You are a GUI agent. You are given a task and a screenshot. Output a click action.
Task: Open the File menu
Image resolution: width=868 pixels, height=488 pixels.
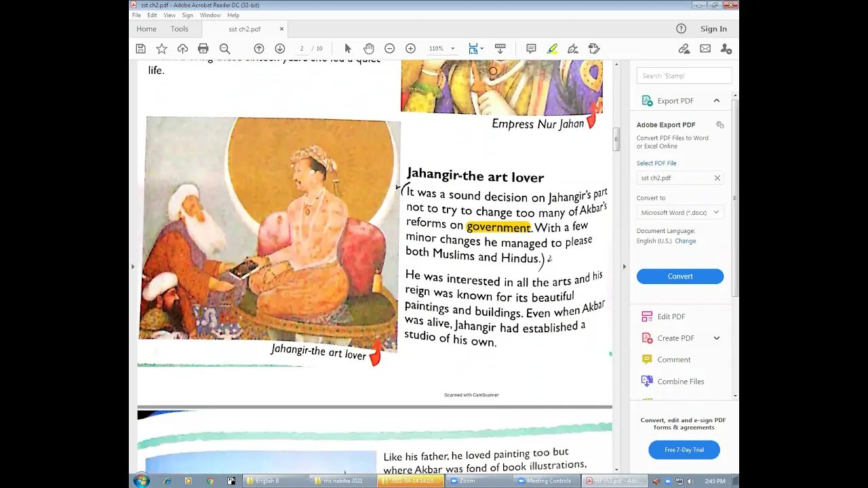[x=136, y=15]
